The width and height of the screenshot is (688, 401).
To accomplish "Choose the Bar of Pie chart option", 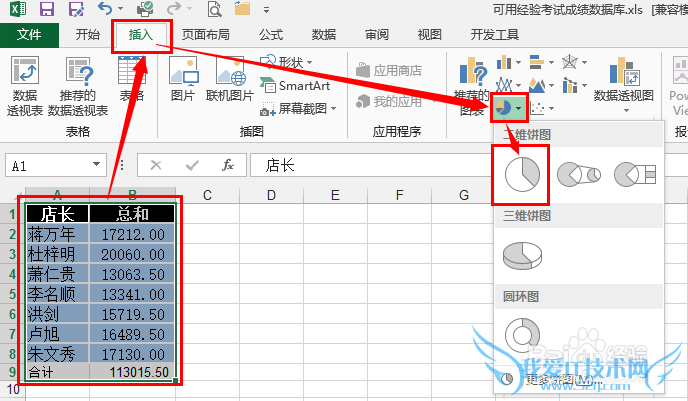I will click(x=635, y=175).
